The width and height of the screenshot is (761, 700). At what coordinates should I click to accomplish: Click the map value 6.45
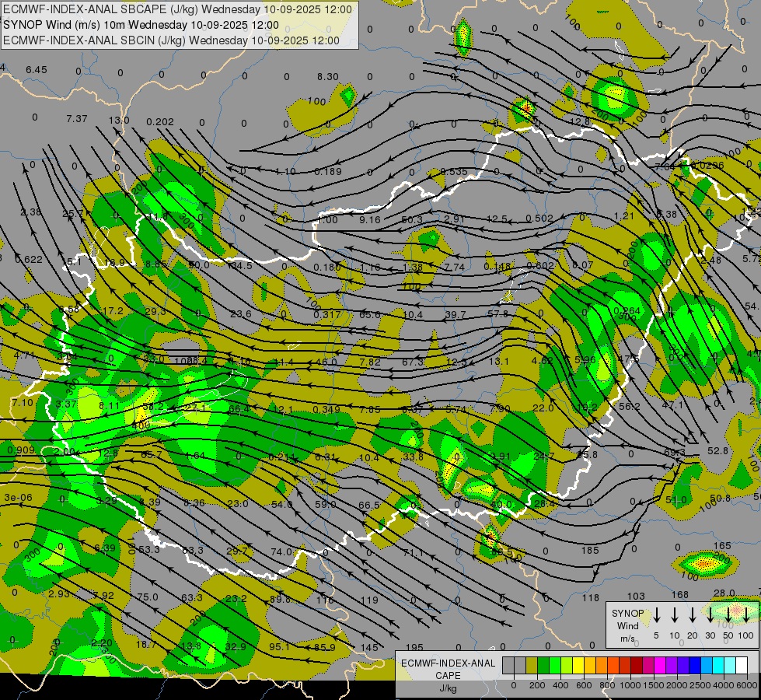coord(37,70)
